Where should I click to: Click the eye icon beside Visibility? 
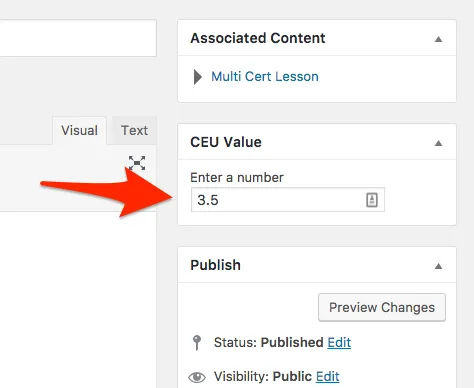point(197,377)
